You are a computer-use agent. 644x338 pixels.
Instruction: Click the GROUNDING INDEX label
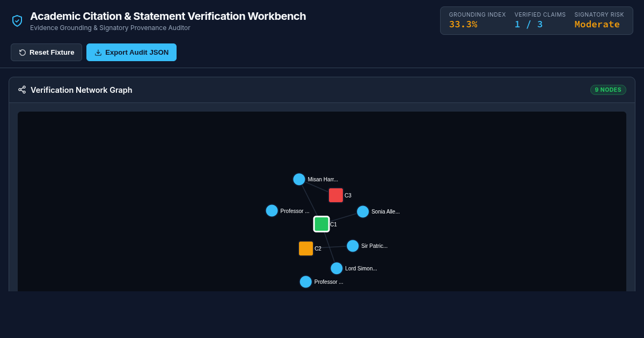(x=478, y=14)
